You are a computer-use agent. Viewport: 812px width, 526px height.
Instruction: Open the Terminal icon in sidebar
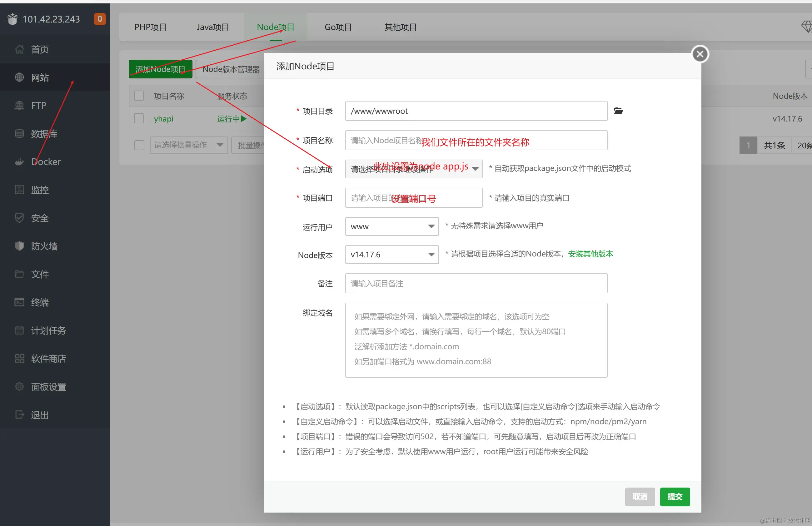pyautogui.click(x=19, y=302)
